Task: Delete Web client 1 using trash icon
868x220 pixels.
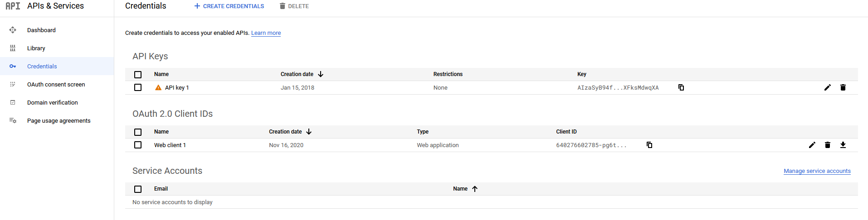Action: 827,145
